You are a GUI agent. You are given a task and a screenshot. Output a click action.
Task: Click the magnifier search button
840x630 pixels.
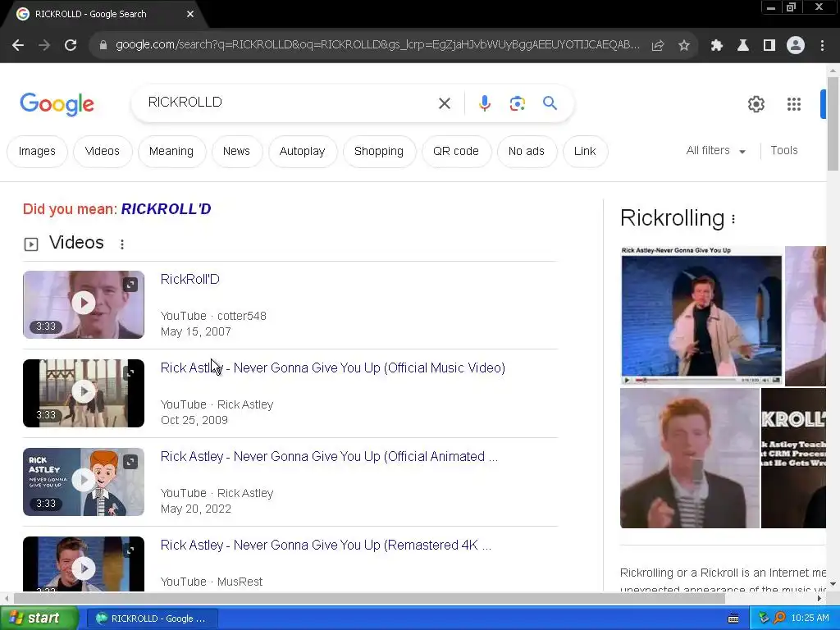click(550, 103)
